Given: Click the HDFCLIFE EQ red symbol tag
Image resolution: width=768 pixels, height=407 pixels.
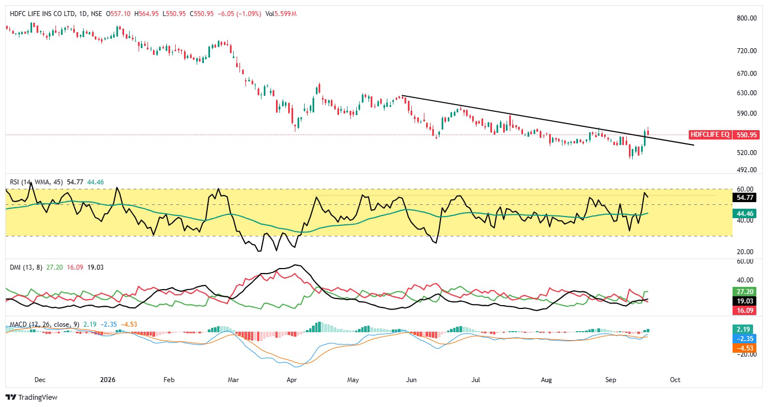Looking at the screenshot, I should click(x=710, y=134).
